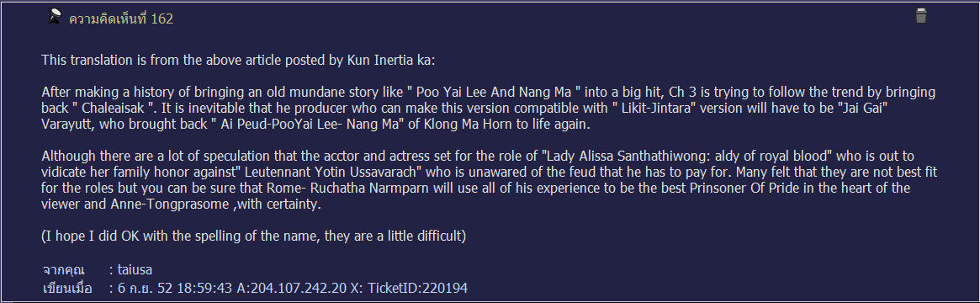Click the comment pin icon beside ความคิดเห็นที่ 162
980x303 pixels.
click(x=55, y=17)
